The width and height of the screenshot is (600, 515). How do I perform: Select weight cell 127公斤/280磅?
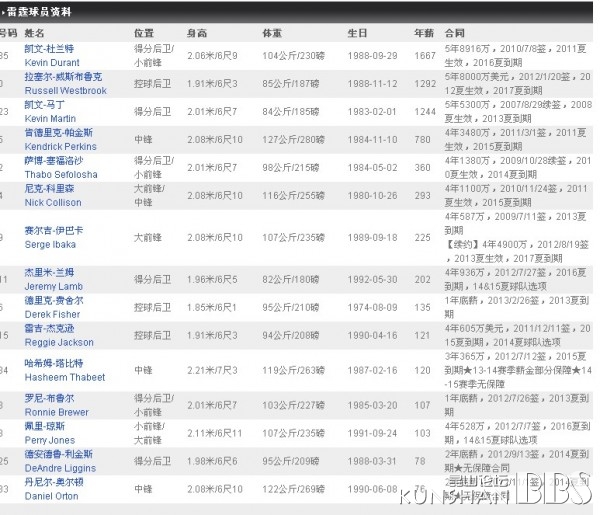coord(293,140)
